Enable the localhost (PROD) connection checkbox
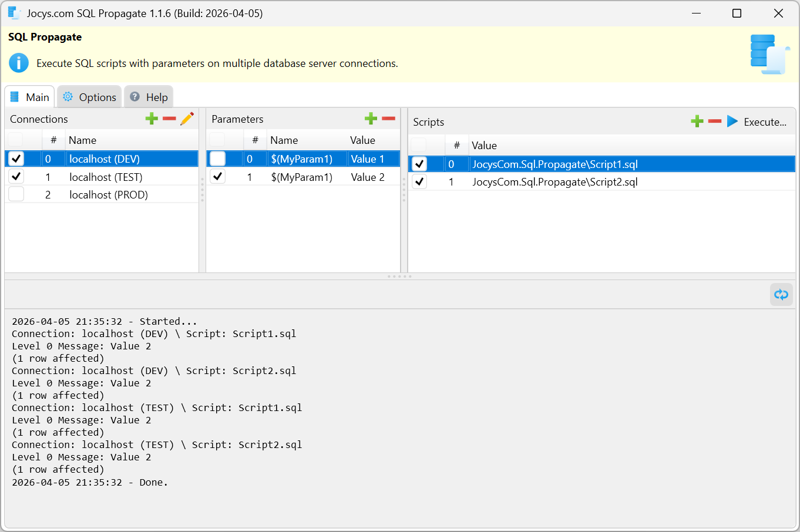 click(x=16, y=194)
